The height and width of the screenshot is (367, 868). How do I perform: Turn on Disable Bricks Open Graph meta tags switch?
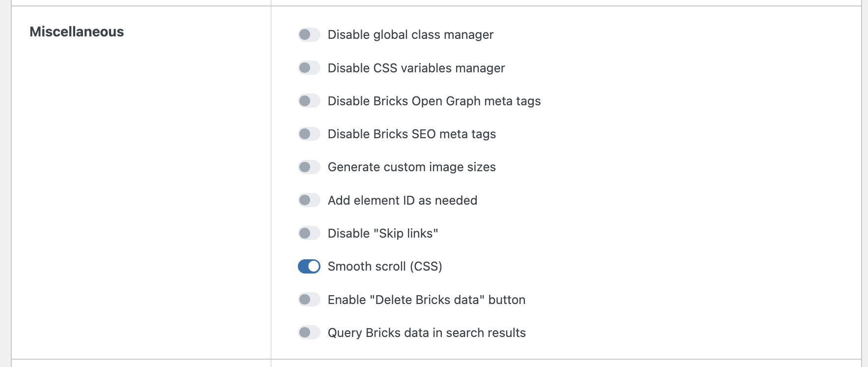point(309,101)
